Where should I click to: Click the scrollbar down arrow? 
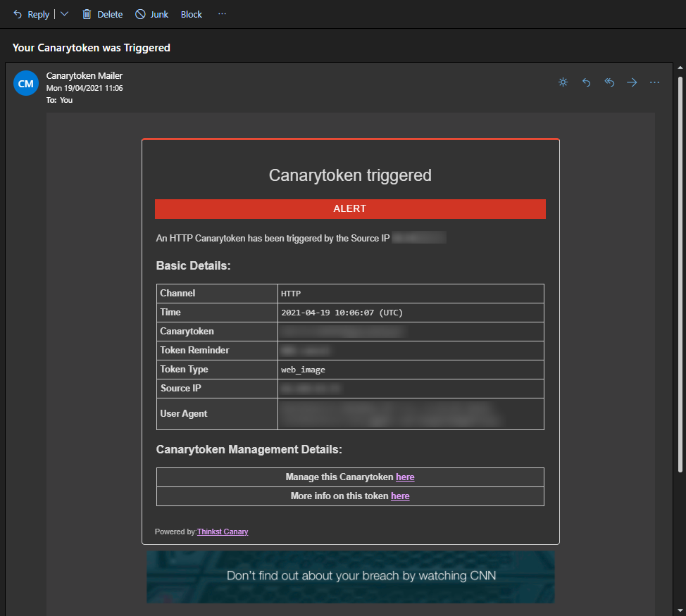coord(680,610)
